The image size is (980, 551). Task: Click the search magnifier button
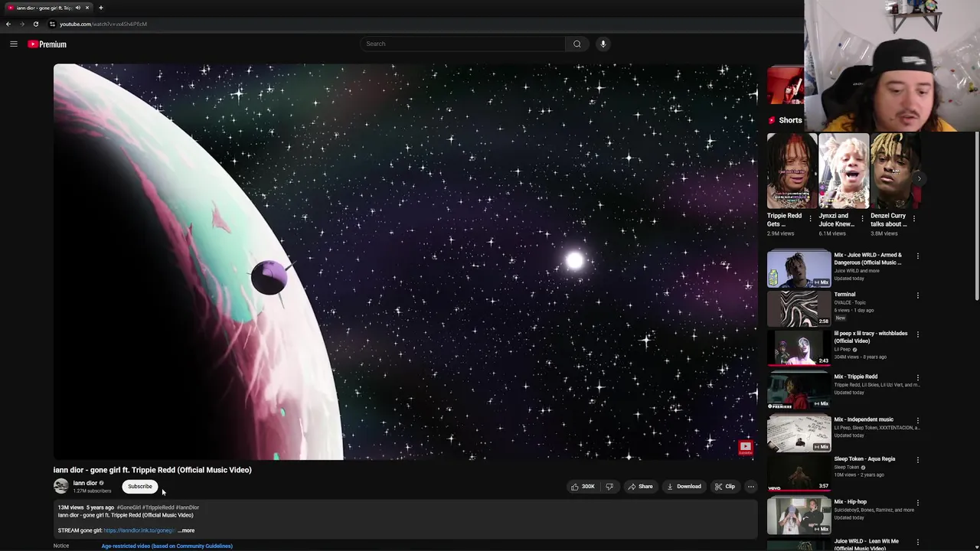(x=577, y=44)
